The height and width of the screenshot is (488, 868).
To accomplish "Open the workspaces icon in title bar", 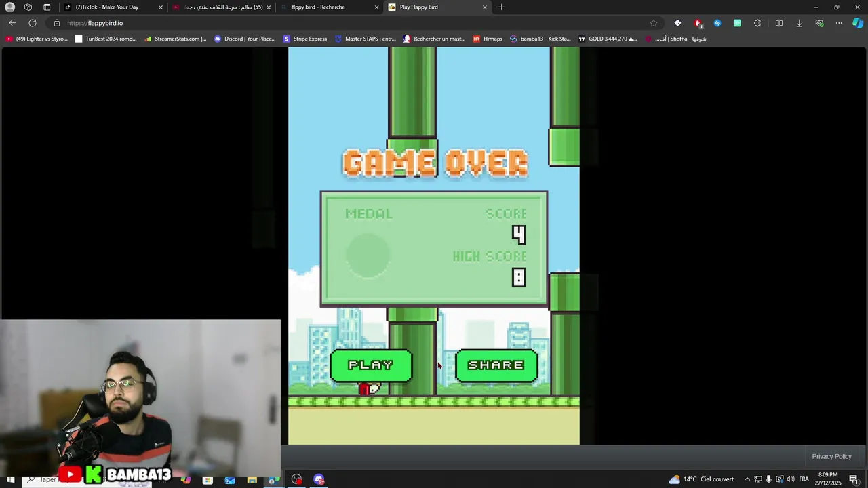I will (x=28, y=7).
